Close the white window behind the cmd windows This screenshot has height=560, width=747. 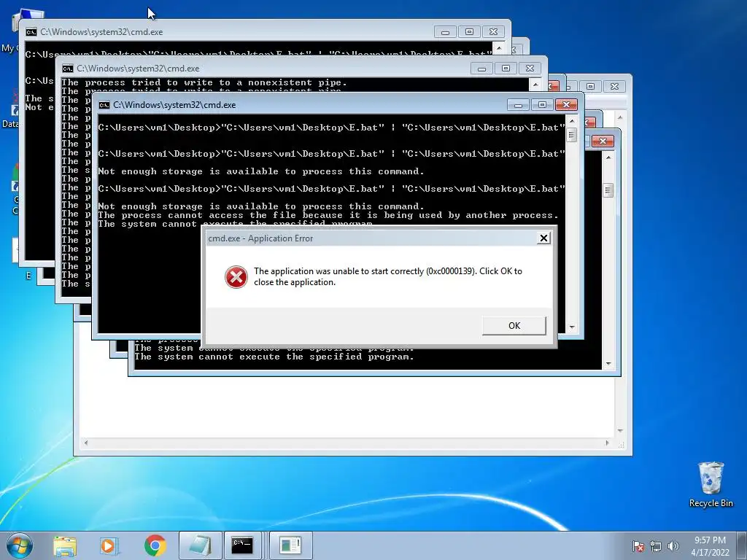pos(614,86)
